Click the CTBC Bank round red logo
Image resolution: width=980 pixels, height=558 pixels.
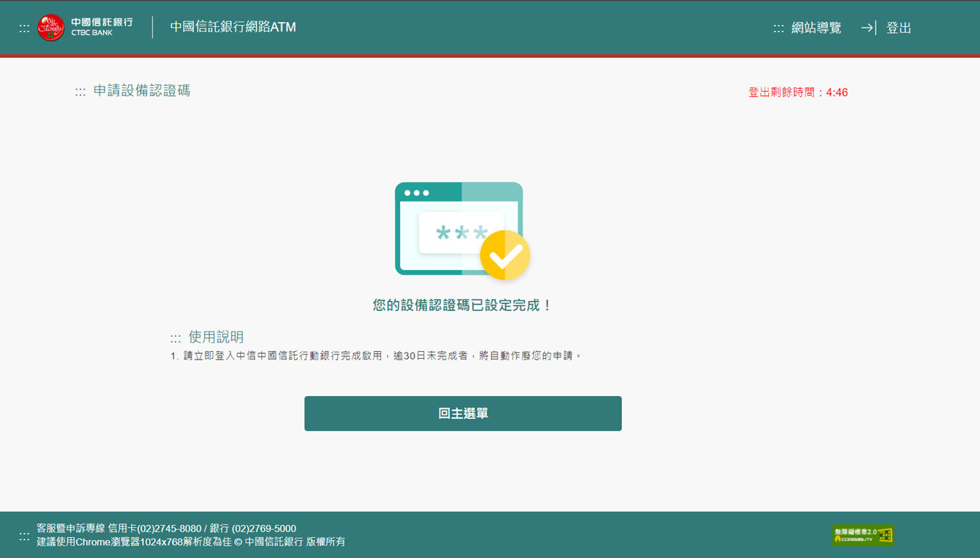[x=51, y=28]
